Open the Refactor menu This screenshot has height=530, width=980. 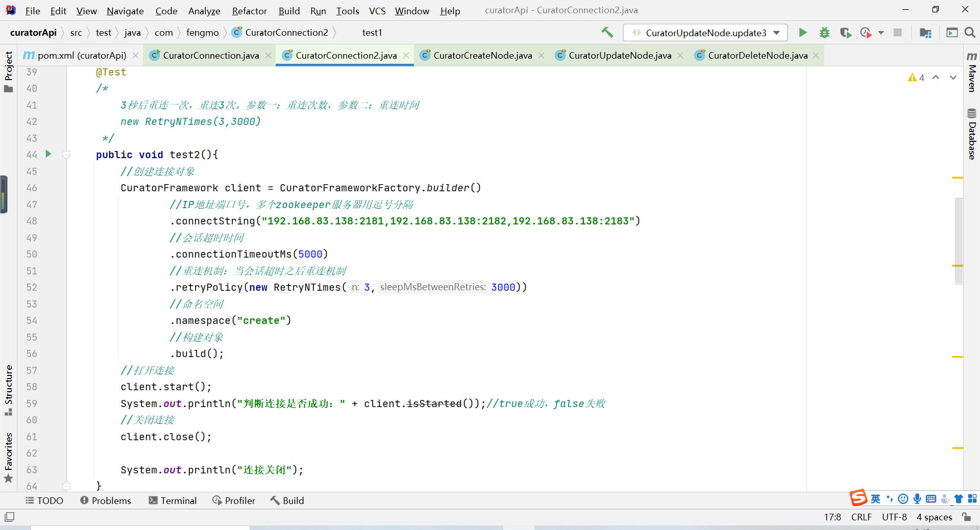click(x=250, y=11)
